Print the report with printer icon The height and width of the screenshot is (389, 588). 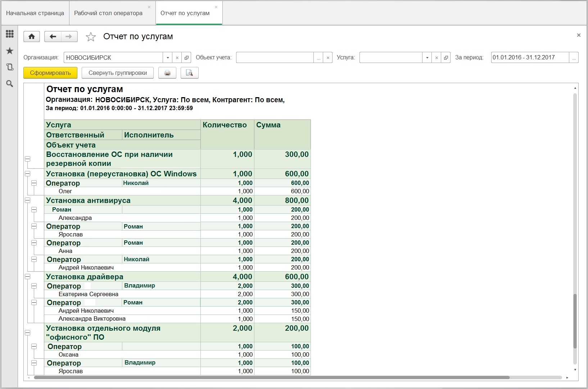[x=167, y=73]
